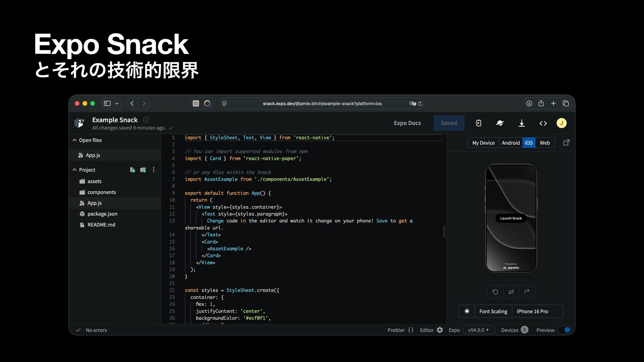Collapse the Project tree section
Screen dimensions: 644x362
click(x=74, y=170)
